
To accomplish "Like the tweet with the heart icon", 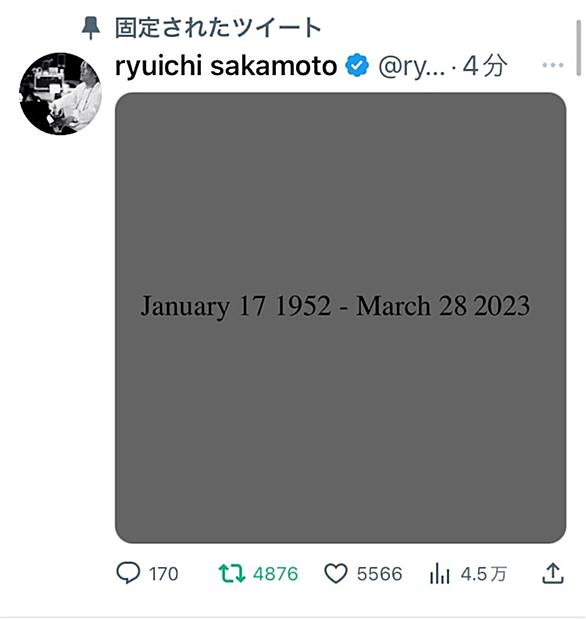I will click(x=336, y=574).
